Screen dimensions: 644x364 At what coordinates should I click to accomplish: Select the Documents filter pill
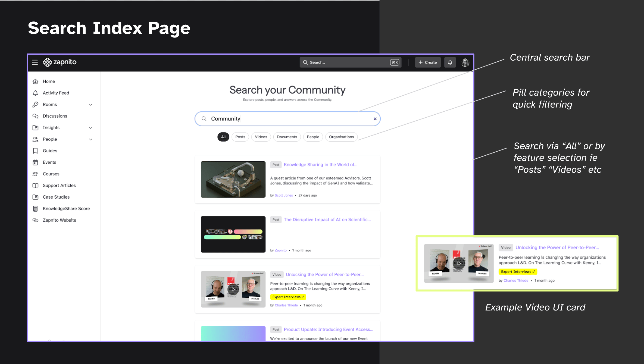point(287,137)
